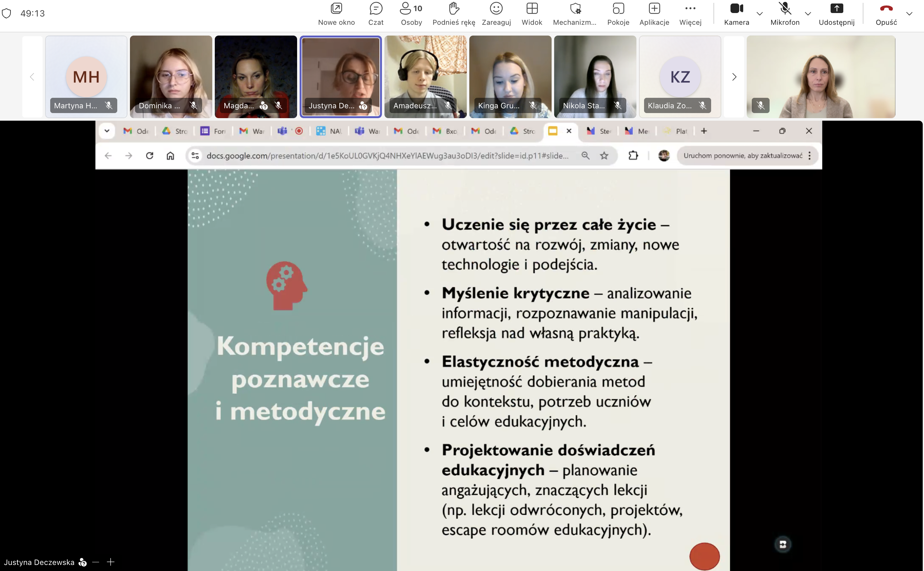Open the Więcej more menu

[x=690, y=14]
